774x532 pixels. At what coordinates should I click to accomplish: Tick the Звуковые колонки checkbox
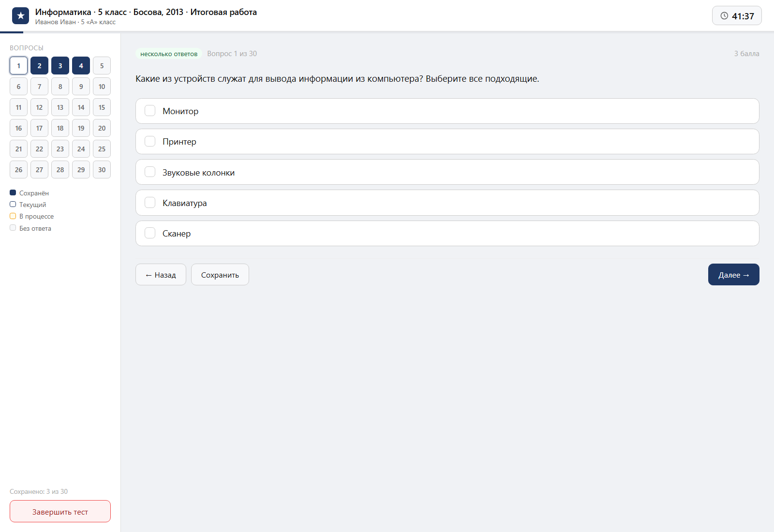click(x=150, y=172)
